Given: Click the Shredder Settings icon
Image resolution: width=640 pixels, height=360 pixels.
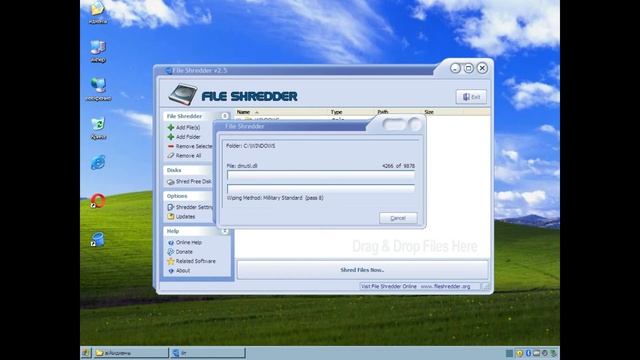Looking at the screenshot, I should tap(171, 207).
